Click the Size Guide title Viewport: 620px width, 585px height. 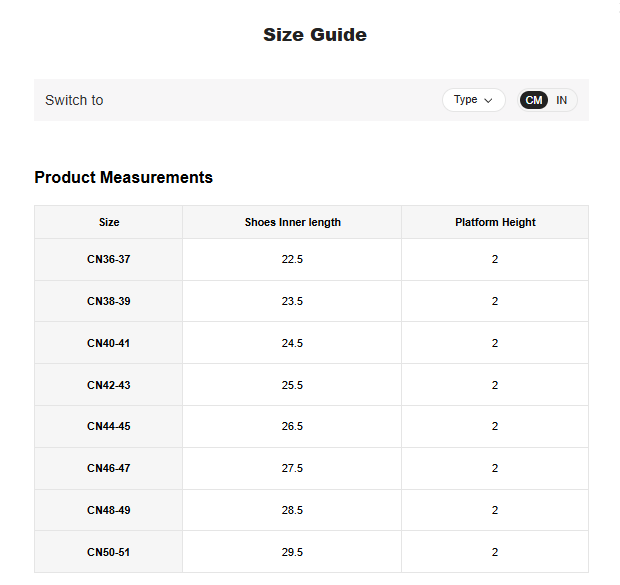click(x=315, y=35)
